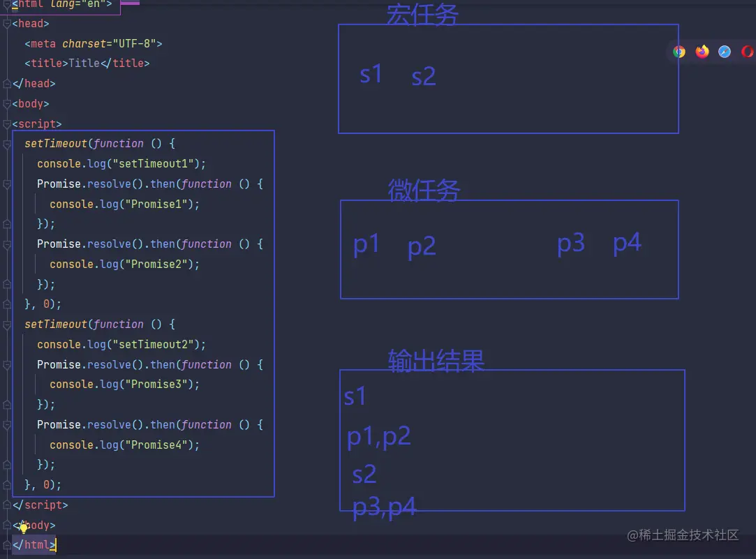This screenshot has width=756, height=559.
Task: Click the "setTimeout2" console.log line
Action: (x=121, y=345)
